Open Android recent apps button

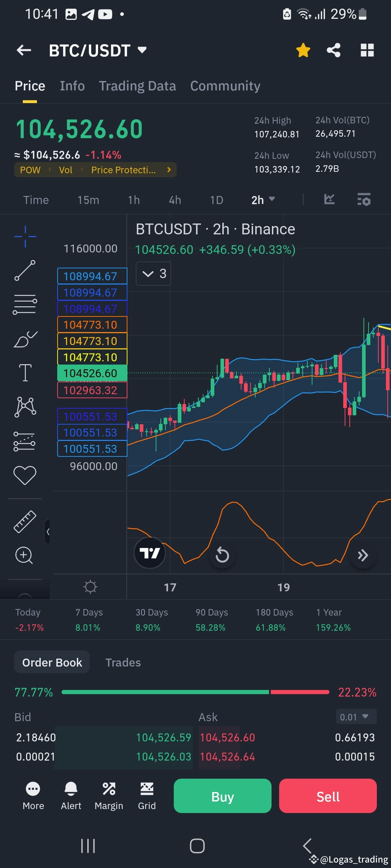(88, 846)
